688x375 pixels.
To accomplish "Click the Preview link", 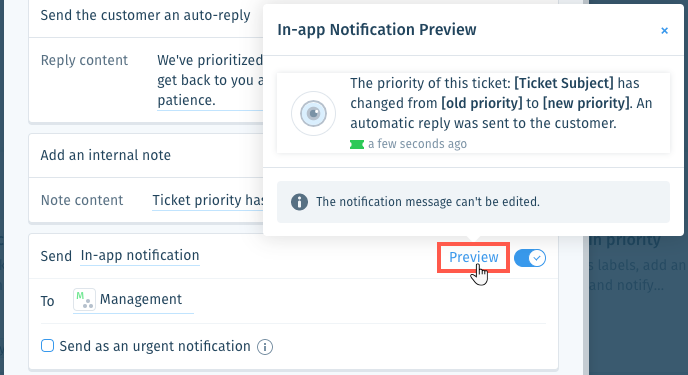I will 473,257.
